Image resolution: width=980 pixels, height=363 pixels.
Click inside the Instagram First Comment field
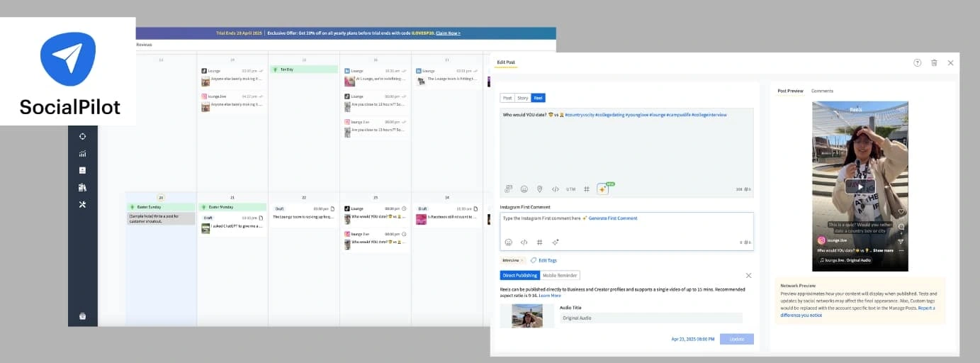[626, 230]
